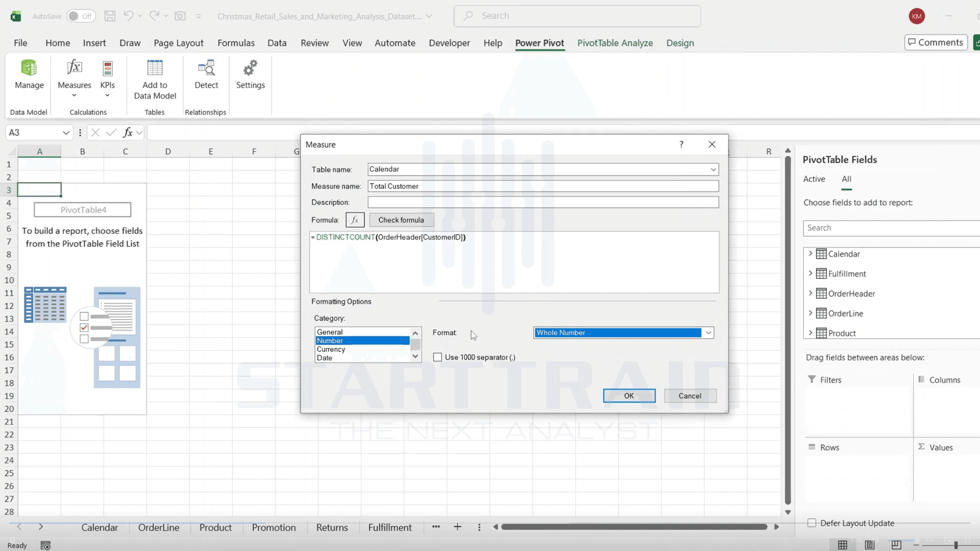Click the Detect relationships icon
This screenshot has height=551, width=980.
(x=206, y=75)
